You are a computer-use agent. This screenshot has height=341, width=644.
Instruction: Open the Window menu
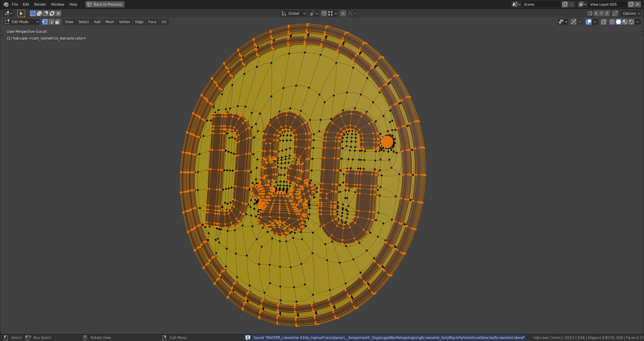[x=57, y=4]
